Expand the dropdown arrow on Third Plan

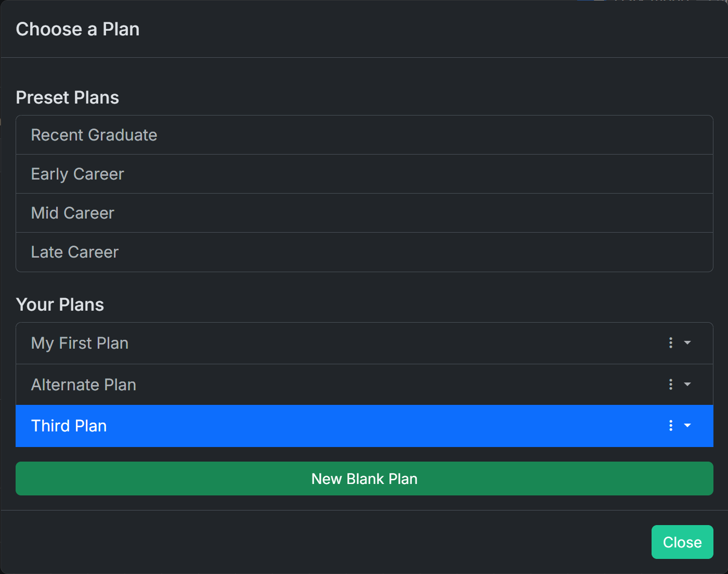pos(687,426)
